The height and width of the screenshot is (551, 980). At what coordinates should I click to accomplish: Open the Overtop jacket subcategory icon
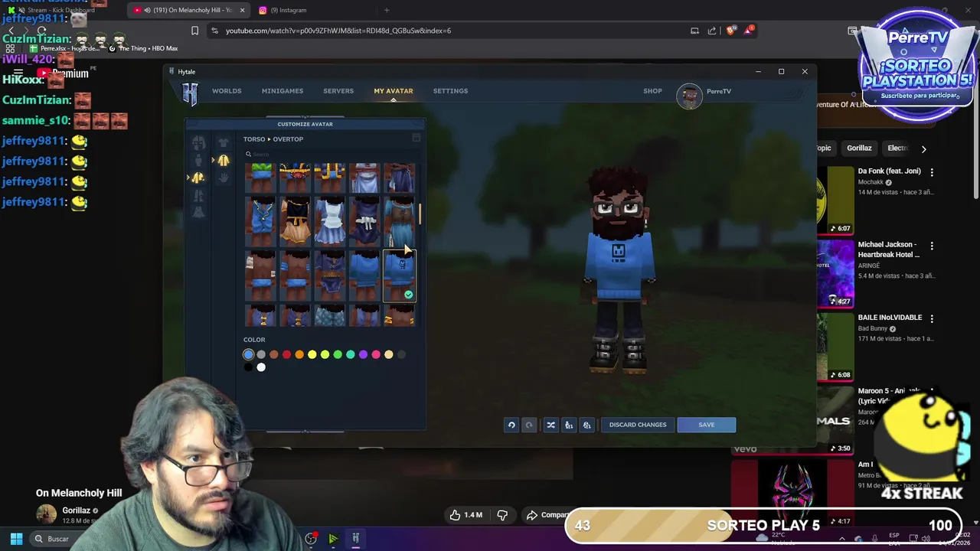pyautogui.click(x=223, y=160)
